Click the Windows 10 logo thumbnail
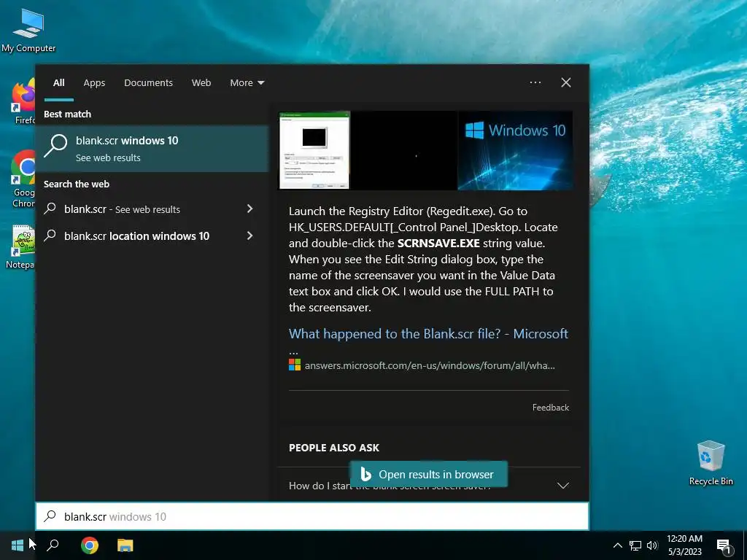Viewport: 747px width, 560px height. point(516,150)
